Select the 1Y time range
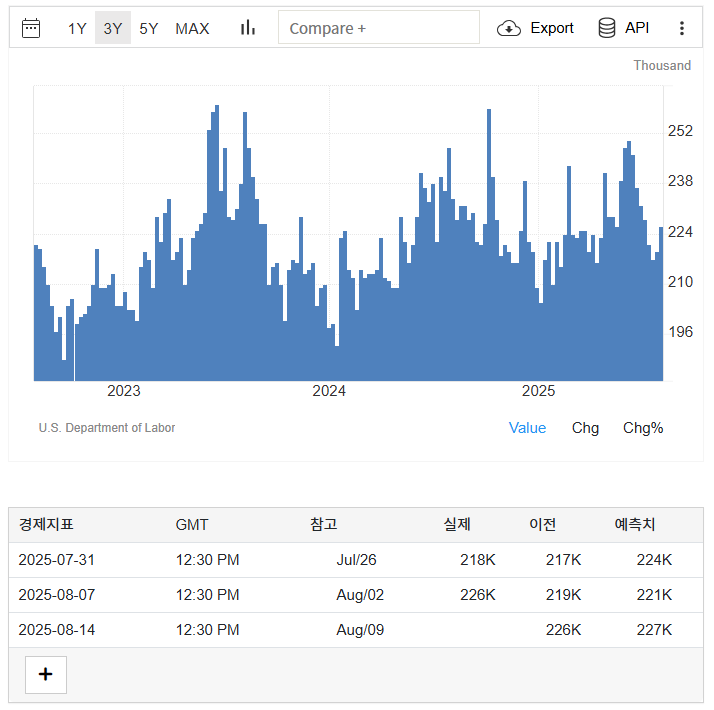 (x=77, y=28)
